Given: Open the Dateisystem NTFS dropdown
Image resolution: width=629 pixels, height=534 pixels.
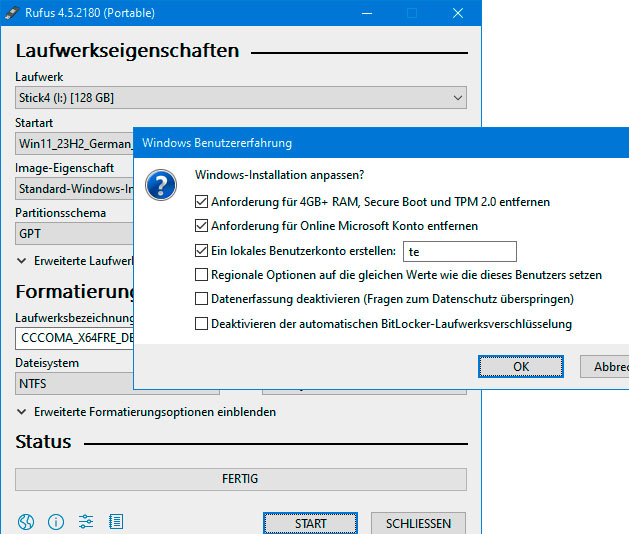Looking at the screenshot, I should tap(74, 384).
